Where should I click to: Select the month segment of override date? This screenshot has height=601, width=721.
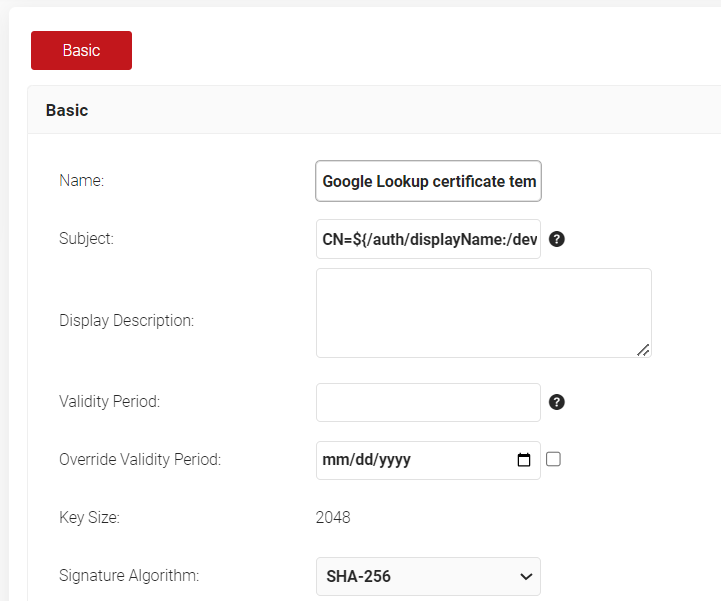point(333,461)
